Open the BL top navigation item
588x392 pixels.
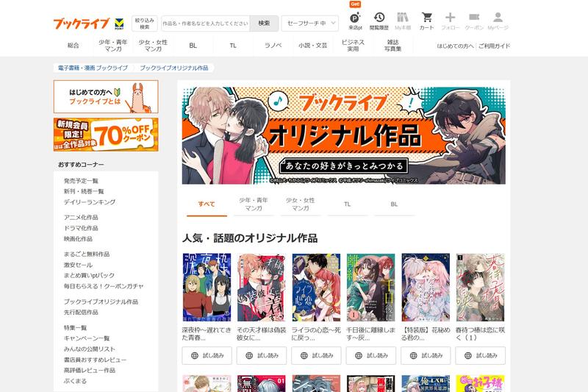[193, 46]
